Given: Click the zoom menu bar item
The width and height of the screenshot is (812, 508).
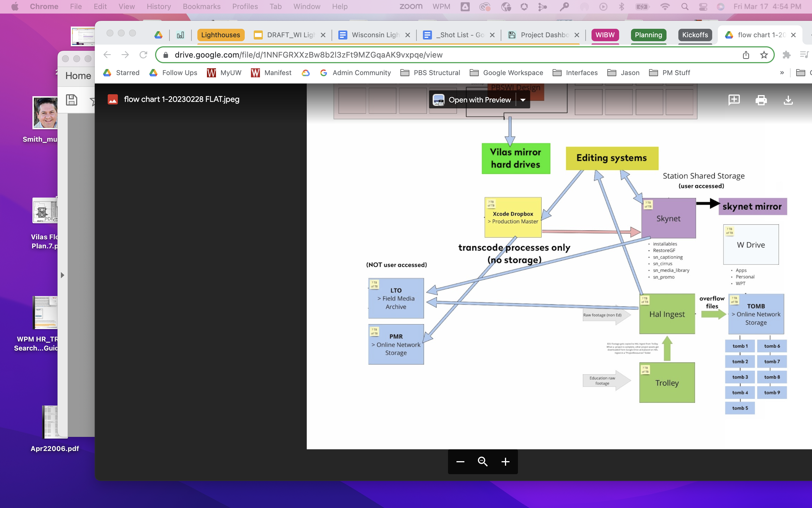Looking at the screenshot, I should (x=411, y=6).
